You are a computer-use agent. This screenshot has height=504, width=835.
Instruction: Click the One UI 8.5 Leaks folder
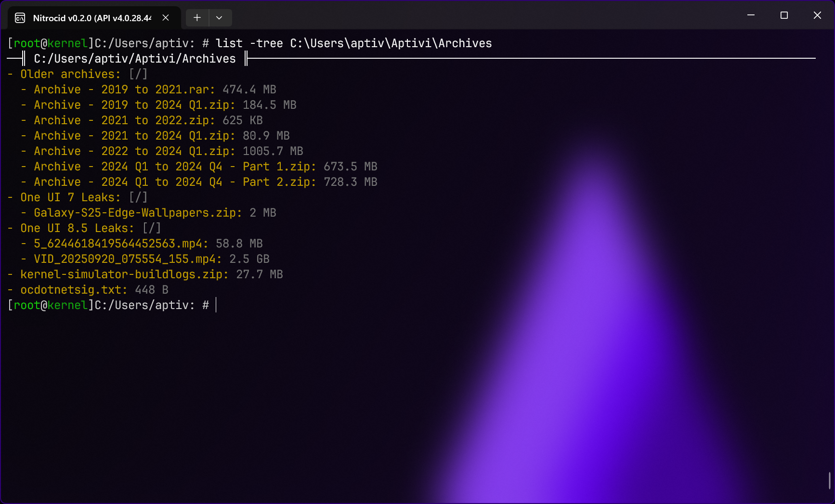click(77, 228)
